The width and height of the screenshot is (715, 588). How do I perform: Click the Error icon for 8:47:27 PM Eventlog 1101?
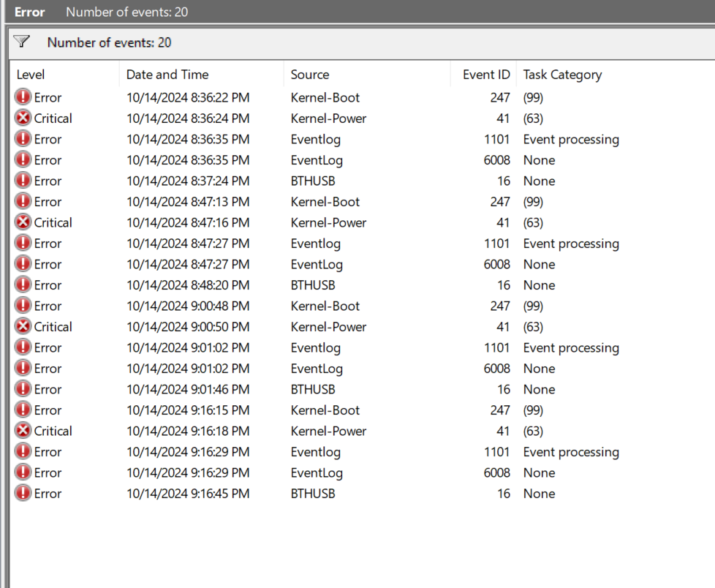click(x=23, y=243)
